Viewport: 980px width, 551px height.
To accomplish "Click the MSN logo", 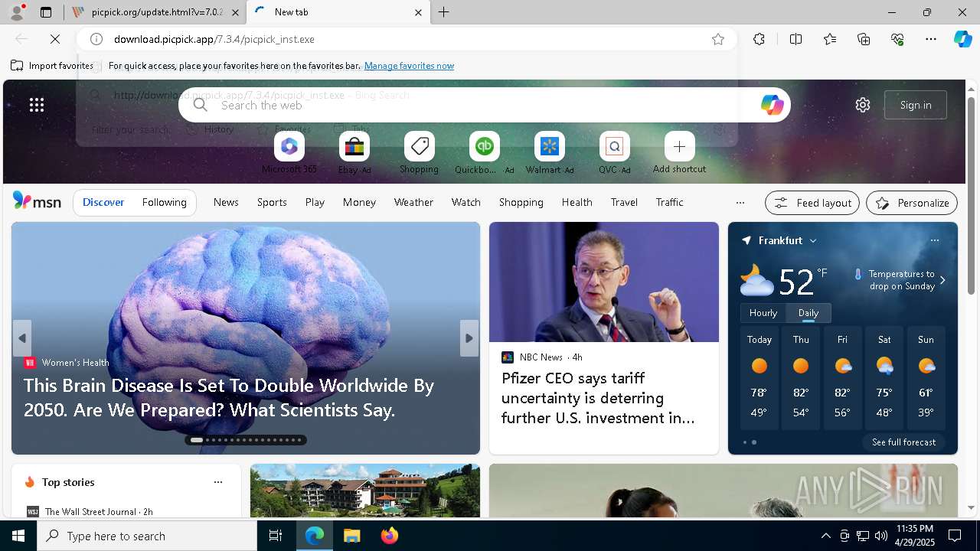I will (x=37, y=202).
